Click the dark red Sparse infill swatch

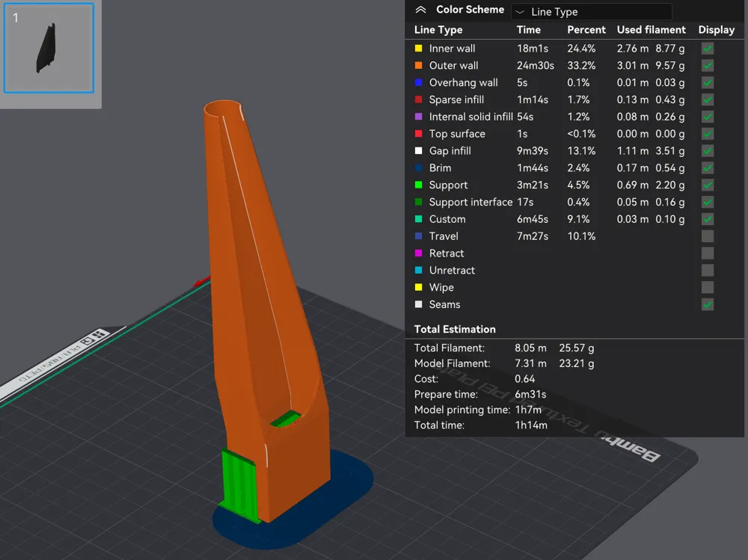418,99
